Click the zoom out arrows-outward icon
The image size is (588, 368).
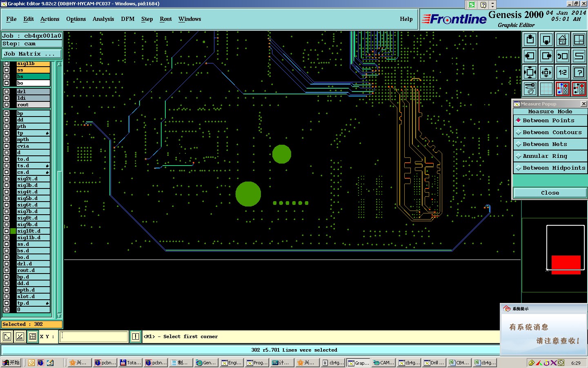click(546, 72)
